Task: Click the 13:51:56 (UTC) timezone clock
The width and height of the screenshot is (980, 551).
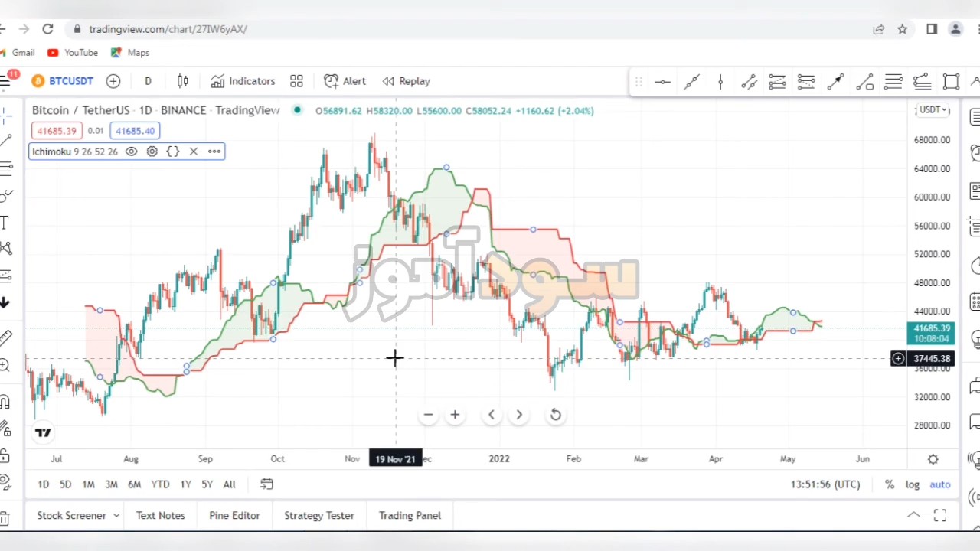Action: tap(825, 484)
